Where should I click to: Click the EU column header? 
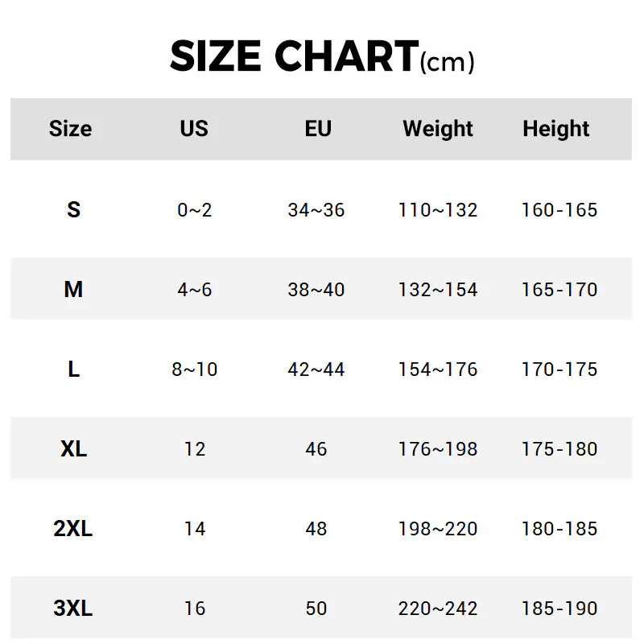[318, 129]
